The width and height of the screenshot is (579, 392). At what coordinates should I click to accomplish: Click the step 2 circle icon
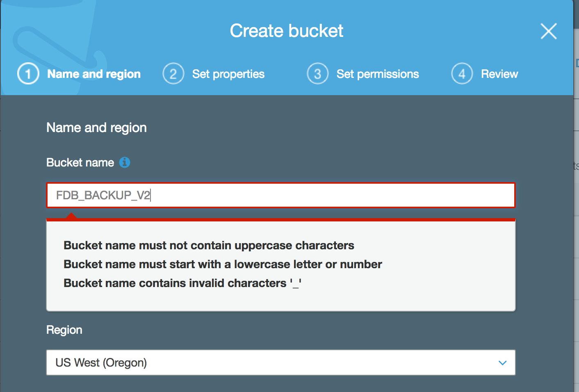pos(173,73)
